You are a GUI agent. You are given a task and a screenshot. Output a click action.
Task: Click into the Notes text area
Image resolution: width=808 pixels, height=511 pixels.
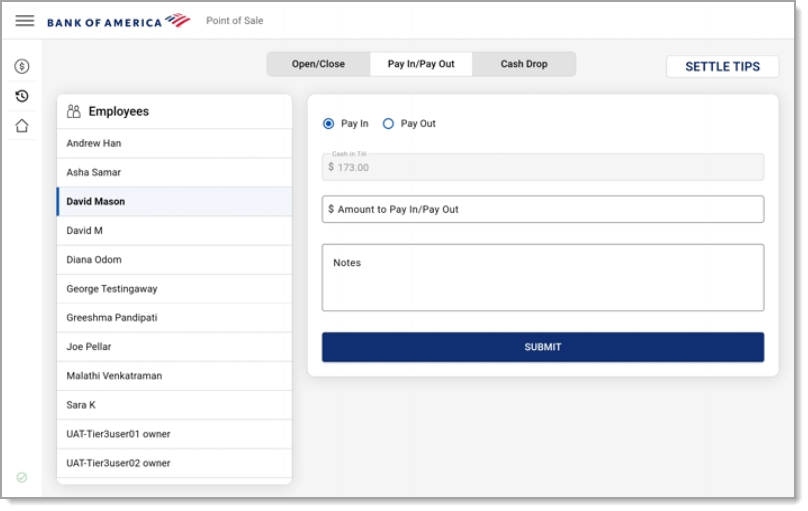(543, 278)
